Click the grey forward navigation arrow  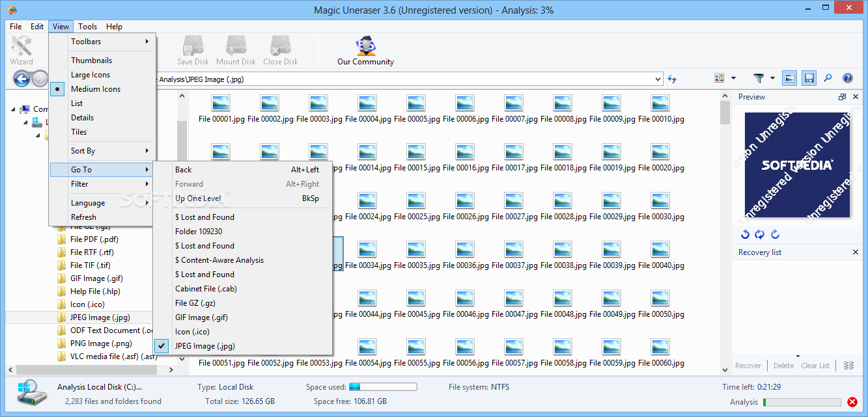[x=40, y=79]
